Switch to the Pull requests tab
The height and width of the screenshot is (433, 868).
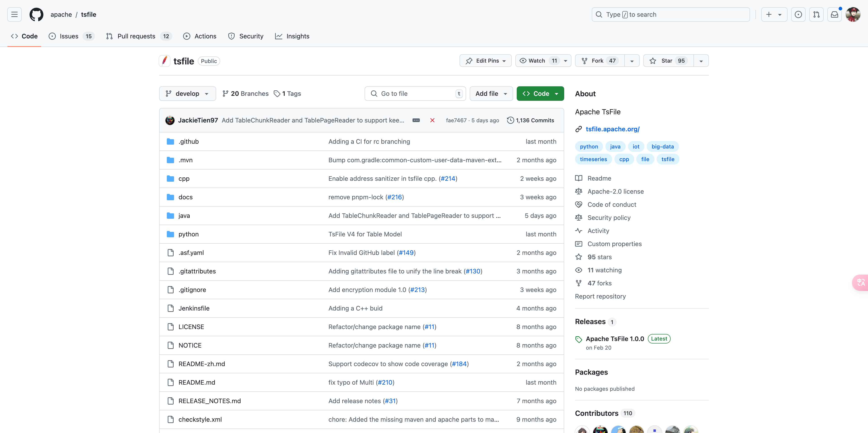[136, 36]
